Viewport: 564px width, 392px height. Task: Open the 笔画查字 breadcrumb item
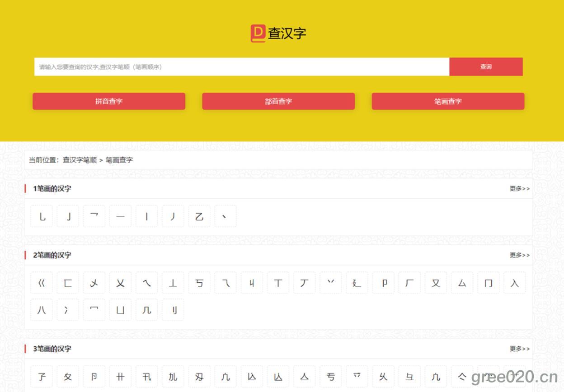coord(119,160)
